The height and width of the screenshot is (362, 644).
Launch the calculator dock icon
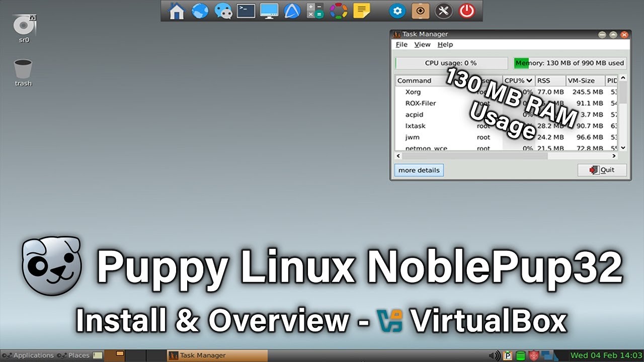315,11
